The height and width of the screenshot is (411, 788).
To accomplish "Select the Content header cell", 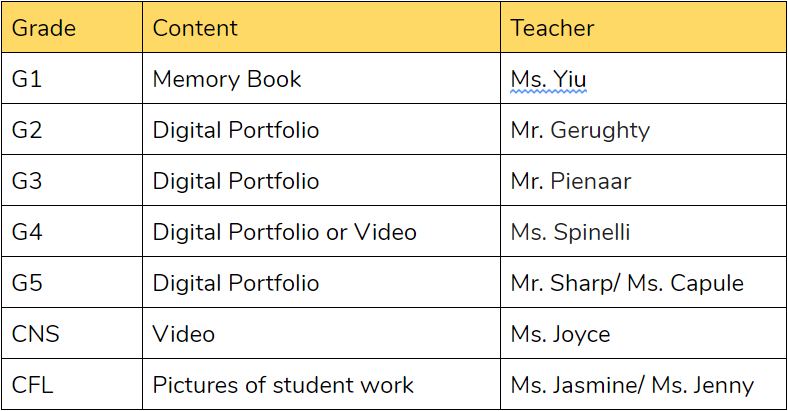I will pos(321,27).
